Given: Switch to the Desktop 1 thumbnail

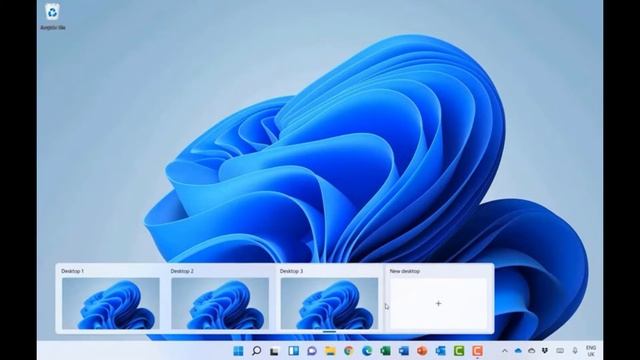Looking at the screenshot, I should [x=111, y=303].
